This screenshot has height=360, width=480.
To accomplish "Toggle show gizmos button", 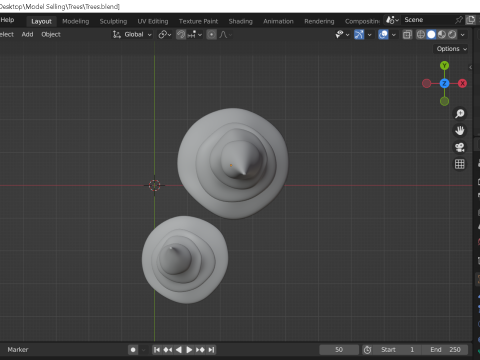I will coord(359,34).
